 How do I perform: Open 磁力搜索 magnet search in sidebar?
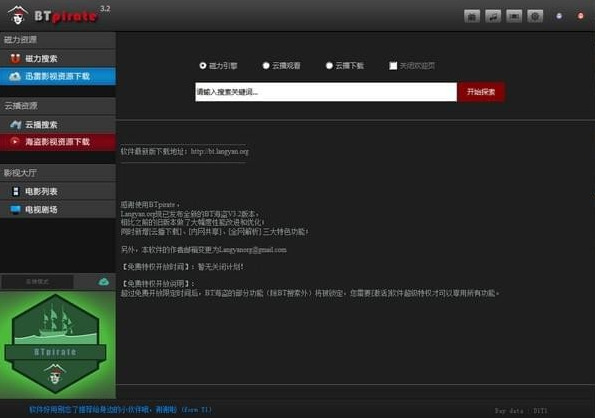(58, 58)
